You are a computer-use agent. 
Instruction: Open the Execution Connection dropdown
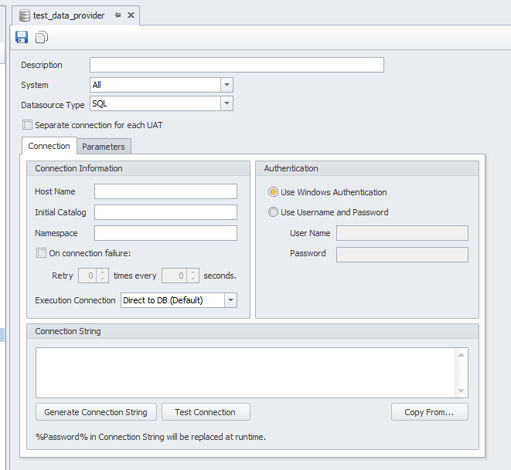[231, 300]
